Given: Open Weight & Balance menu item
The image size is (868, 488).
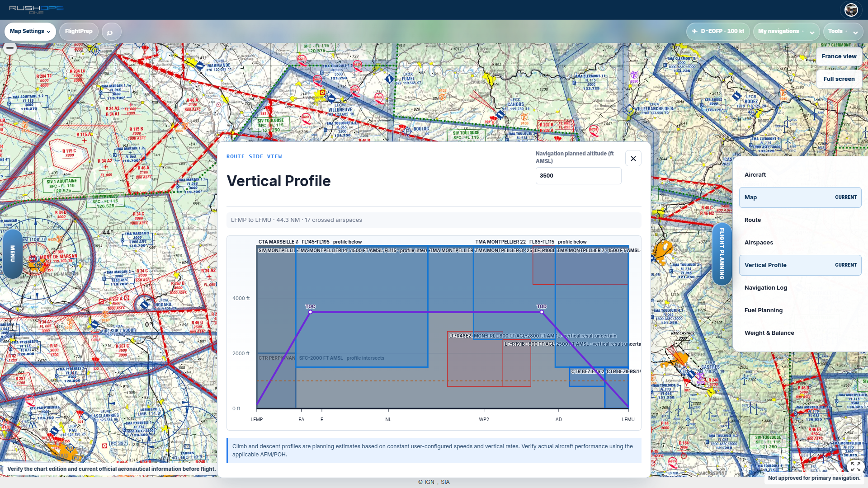Looking at the screenshot, I should point(800,333).
